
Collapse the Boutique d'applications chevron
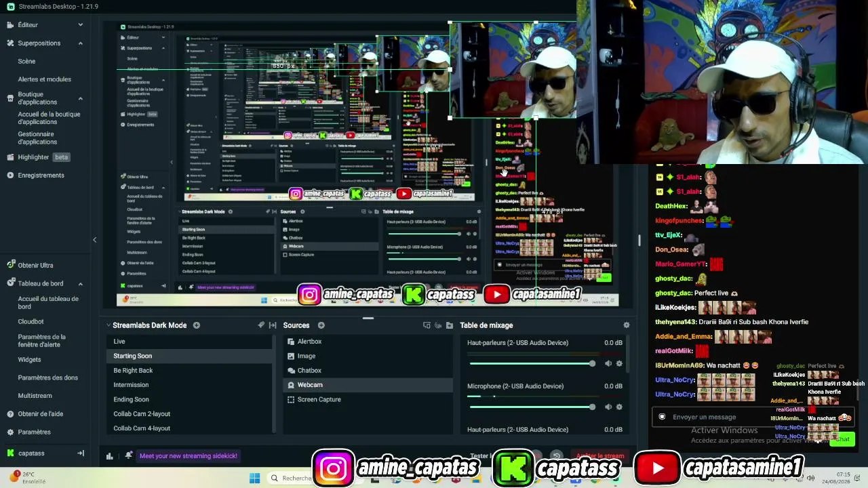81,98
